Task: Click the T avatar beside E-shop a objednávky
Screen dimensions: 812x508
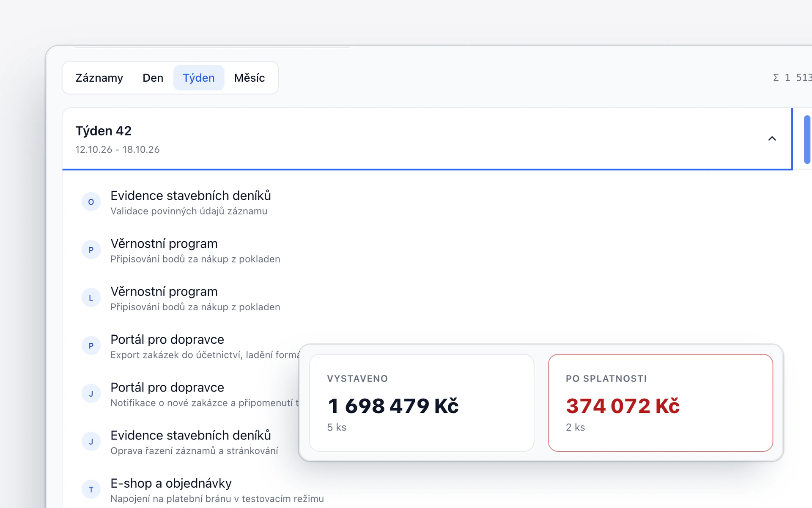Action: click(x=91, y=490)
